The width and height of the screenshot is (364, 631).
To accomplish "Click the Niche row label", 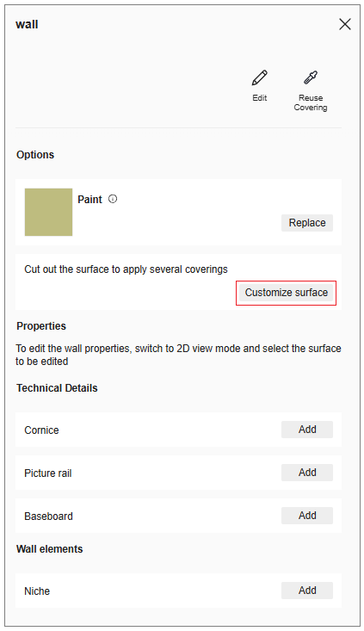I will [x=37, y=591].
